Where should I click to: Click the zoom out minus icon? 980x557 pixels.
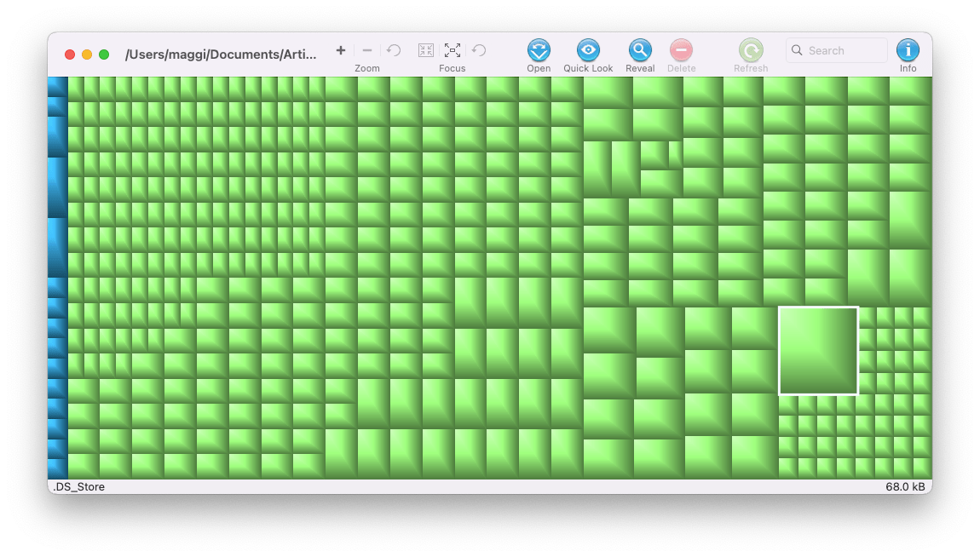pyautogui.click(x=367, y=50)
